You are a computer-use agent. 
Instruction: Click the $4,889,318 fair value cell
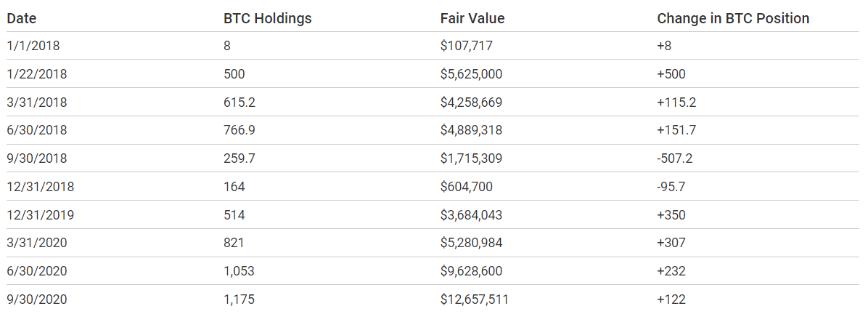click(471, 131)
